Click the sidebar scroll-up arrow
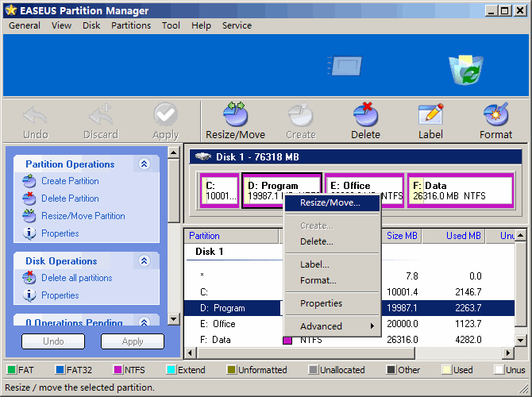The height and width of the screenshot is (397, 532). click(x=173, y=152)
